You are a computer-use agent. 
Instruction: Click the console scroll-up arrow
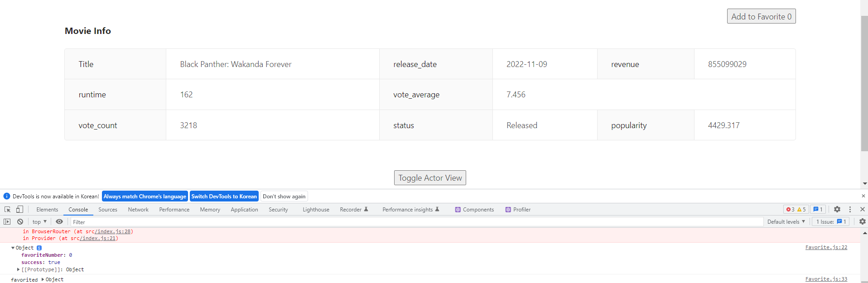[x=864, y=232]
